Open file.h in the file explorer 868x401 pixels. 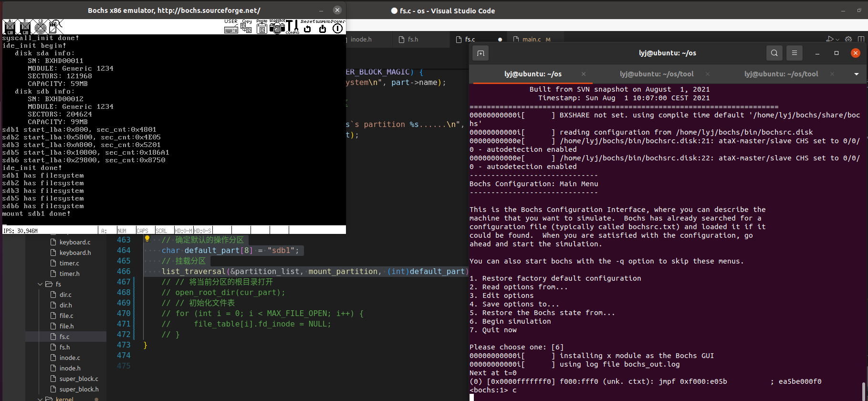click(66, 326)
